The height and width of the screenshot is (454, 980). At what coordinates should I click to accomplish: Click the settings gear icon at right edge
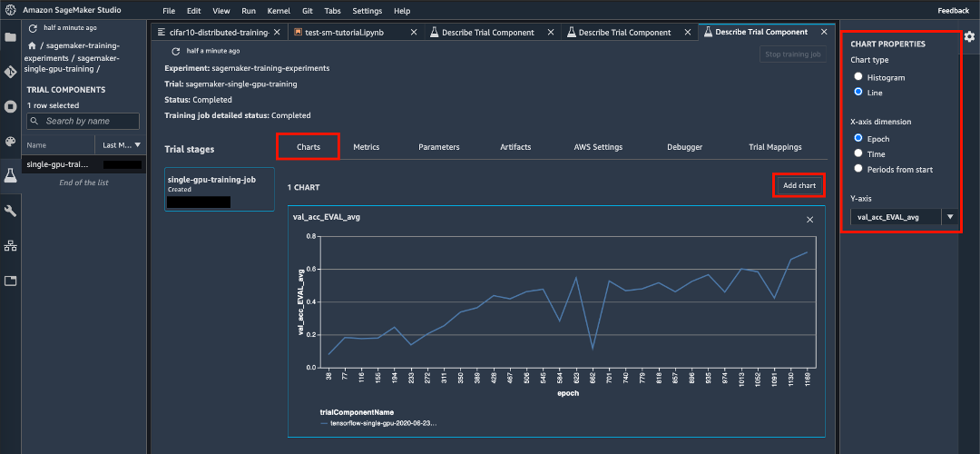click(969, 37)
